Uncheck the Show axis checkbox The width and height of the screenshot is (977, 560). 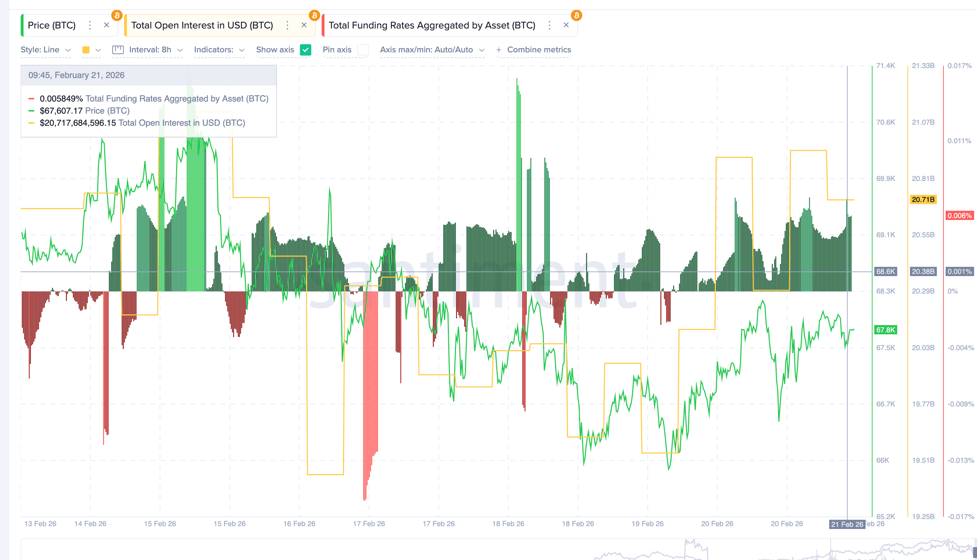(x=305, y=50)
